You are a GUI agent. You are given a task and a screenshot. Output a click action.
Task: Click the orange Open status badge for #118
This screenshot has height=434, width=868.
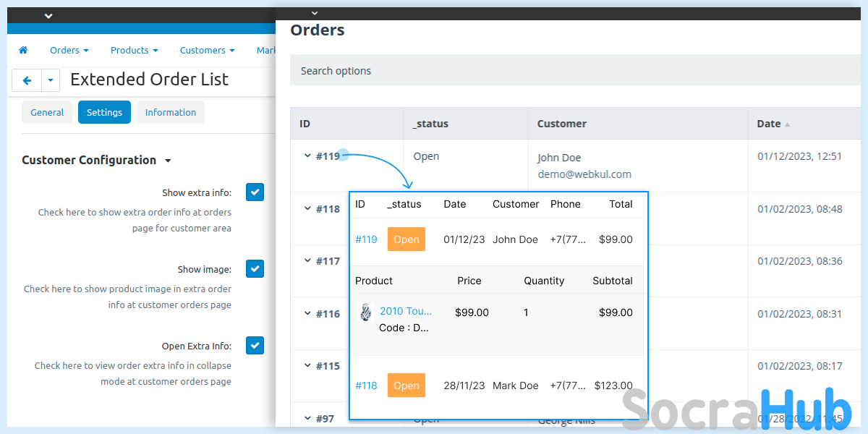coord(406,386)
